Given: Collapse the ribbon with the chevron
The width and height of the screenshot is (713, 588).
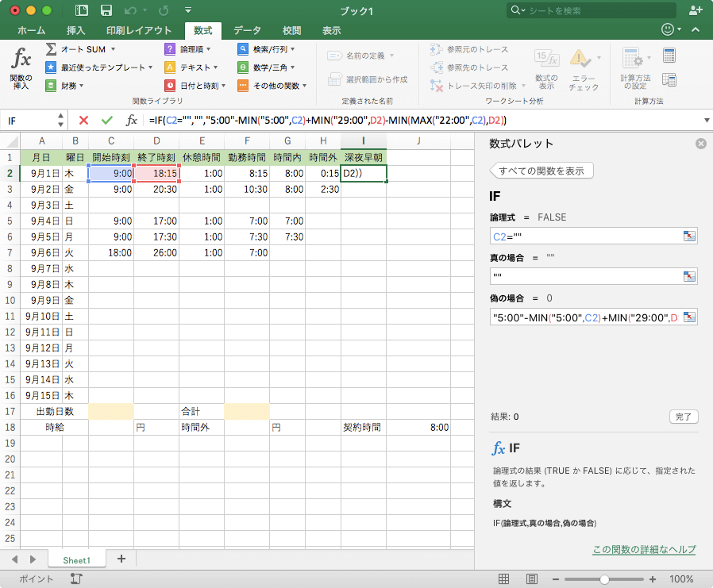Looking at the screenshot, I should (696, 29).
